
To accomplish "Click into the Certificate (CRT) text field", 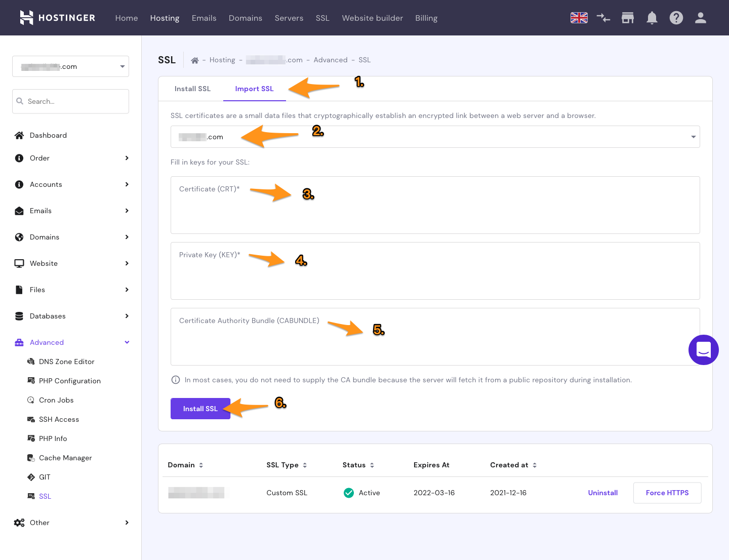I will click(x=435, y=210).
